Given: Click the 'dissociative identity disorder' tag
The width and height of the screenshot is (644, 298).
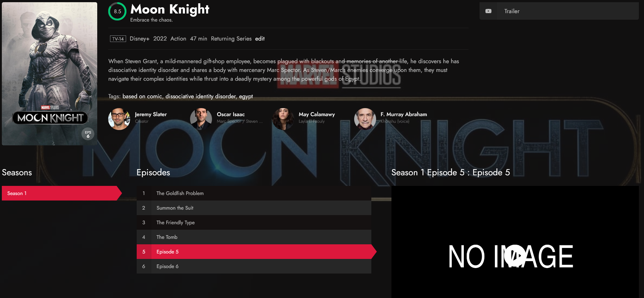Looking at the screenshot, I should (x=201, y=96).
